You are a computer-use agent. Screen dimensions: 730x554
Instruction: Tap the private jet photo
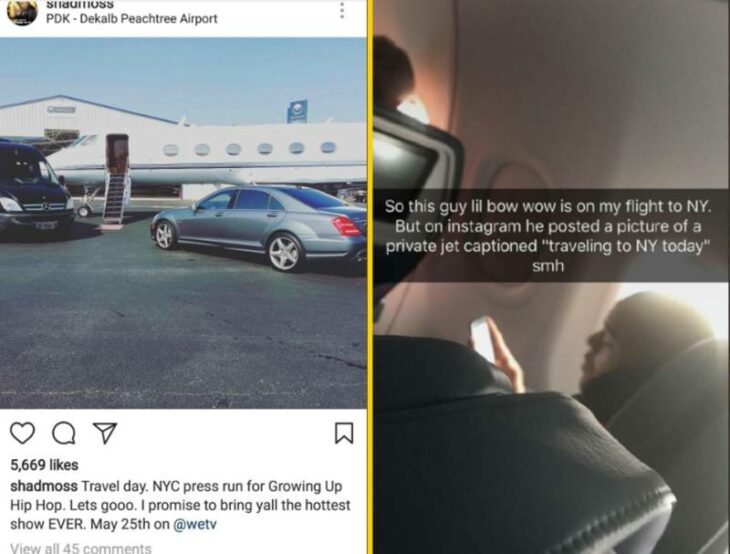(x=183, y=223)
